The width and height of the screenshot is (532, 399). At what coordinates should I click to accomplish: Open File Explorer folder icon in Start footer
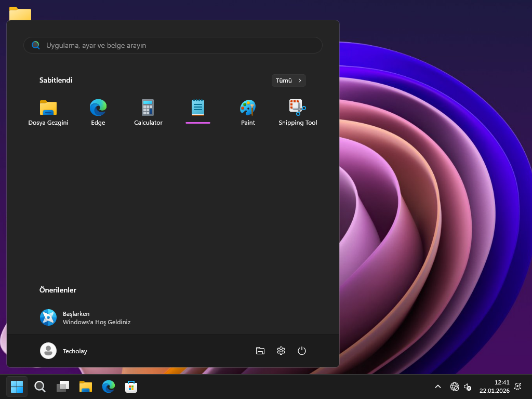click(x=260, y=351)
